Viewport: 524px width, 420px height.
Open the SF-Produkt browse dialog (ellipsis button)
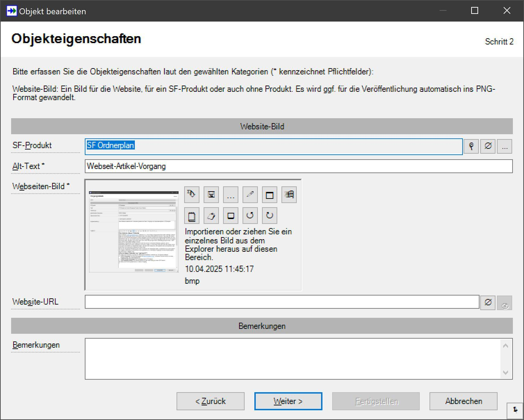505,146
